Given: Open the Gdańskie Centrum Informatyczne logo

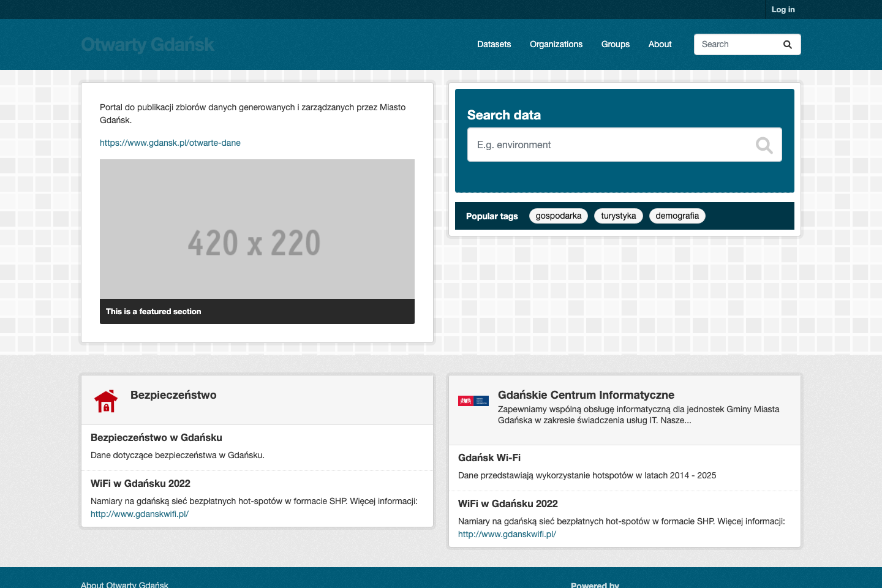Looking at the screenshot, I should pos(473,400).
